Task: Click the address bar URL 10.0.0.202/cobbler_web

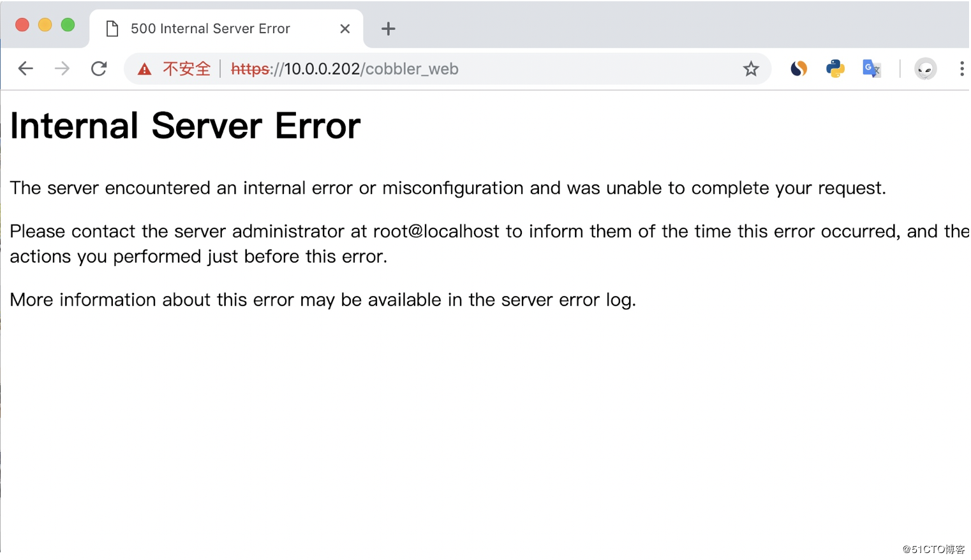Action: (345, 69)
